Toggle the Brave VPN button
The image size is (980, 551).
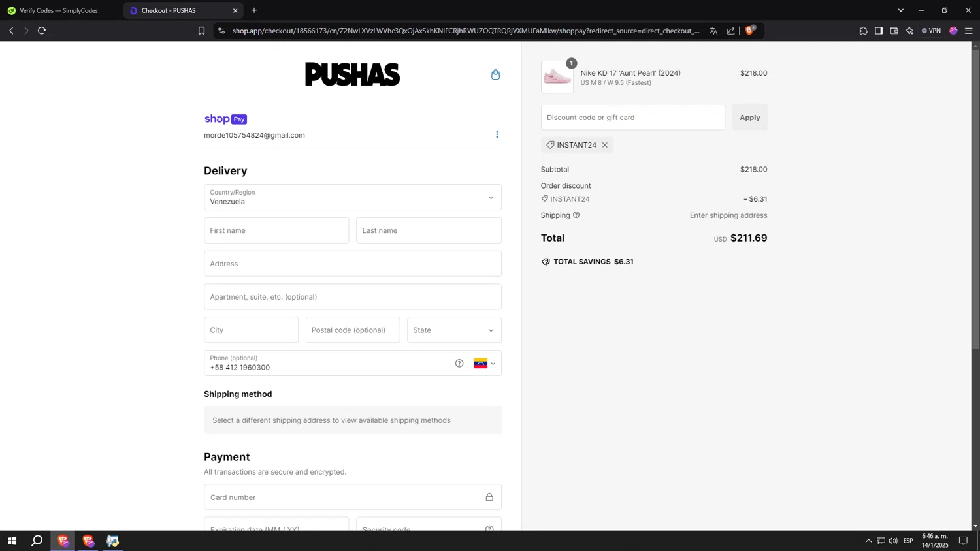click(931, 31)
